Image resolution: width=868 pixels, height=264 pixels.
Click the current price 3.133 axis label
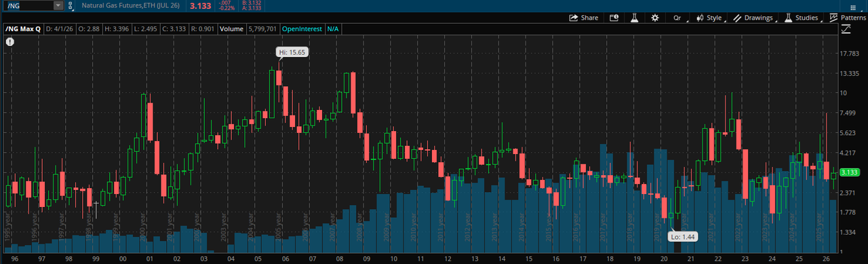(850, 172)
